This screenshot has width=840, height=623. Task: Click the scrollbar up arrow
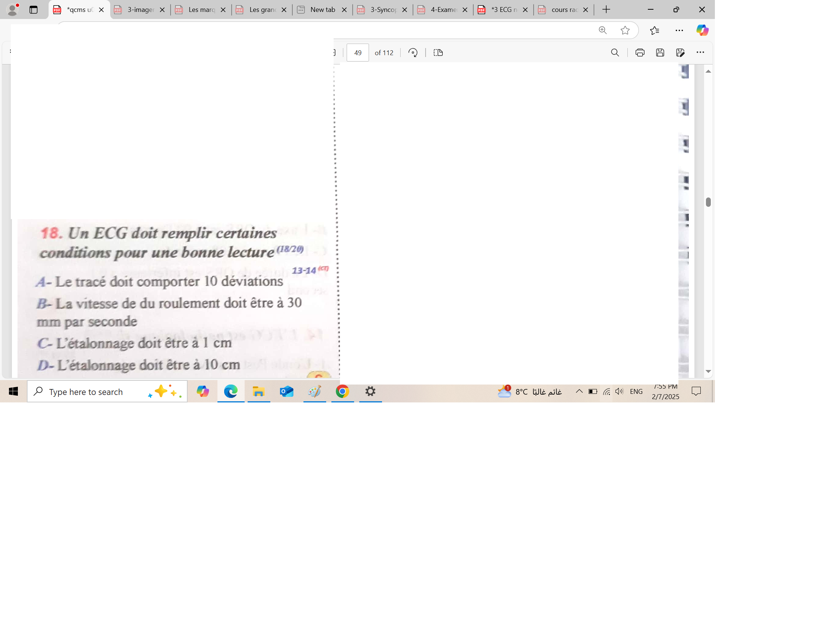(x=708, y=71)
